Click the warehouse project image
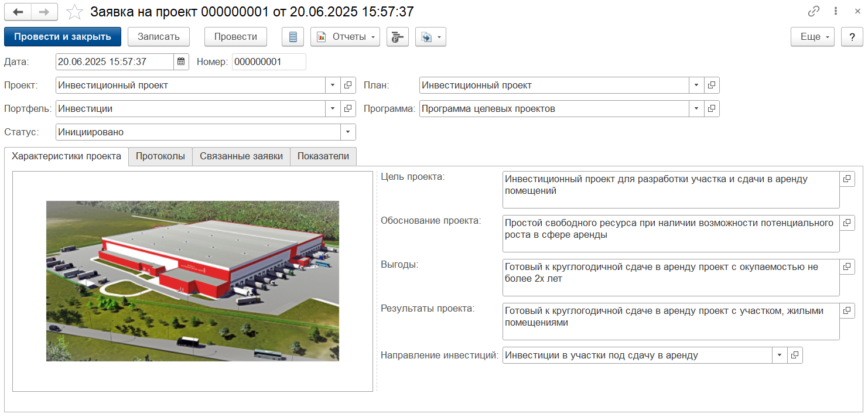868x417 pixels. click(x=193, y=281)
